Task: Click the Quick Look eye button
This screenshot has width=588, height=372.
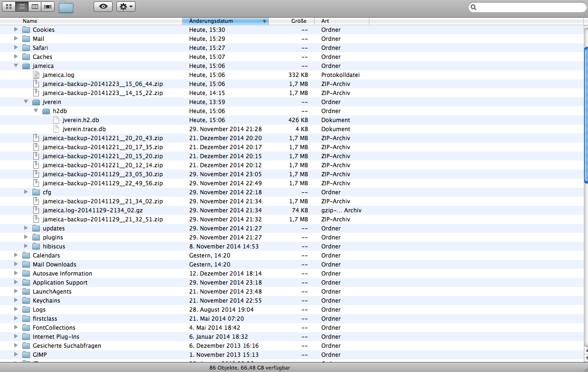Action: (x=103, y=7)
